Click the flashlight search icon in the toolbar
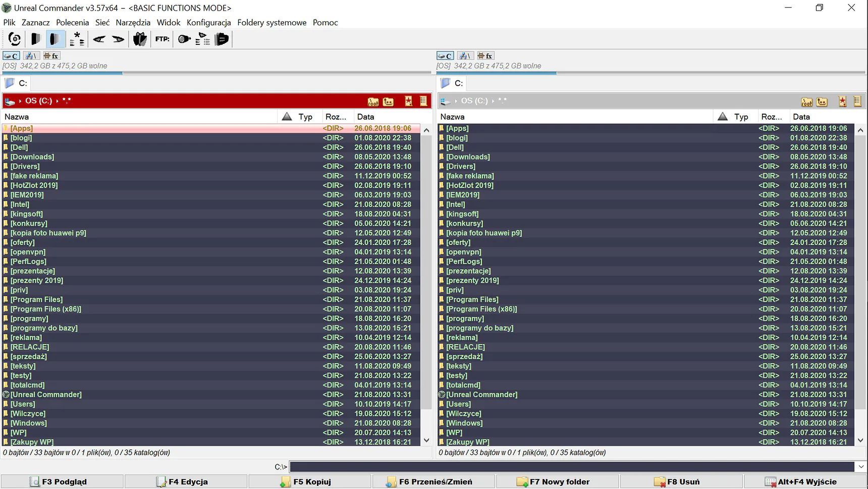This screenshot has height=489, width=868. tap(184, 39)
